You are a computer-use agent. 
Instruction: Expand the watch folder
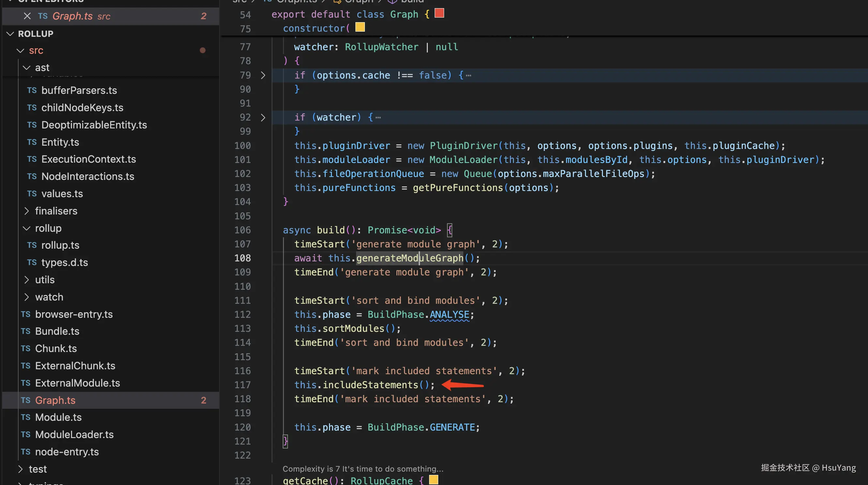tap(27, 297)
